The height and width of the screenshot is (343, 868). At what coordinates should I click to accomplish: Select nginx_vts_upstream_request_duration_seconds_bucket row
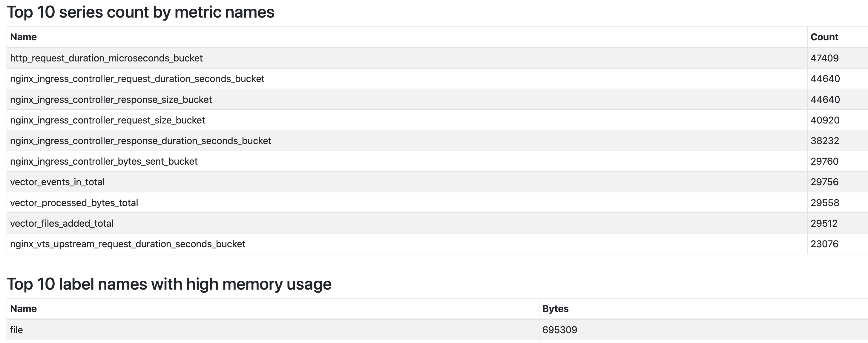[437, 244]
